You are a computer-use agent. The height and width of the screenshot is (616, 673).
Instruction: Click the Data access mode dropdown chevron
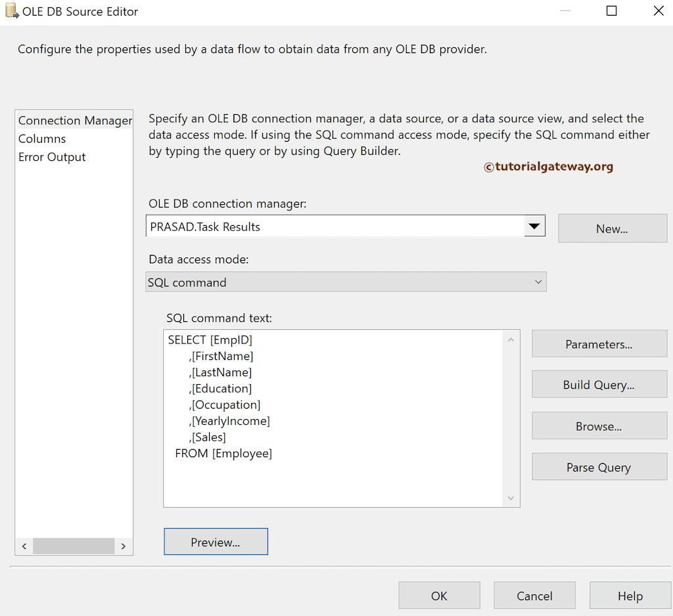(538, 281)
